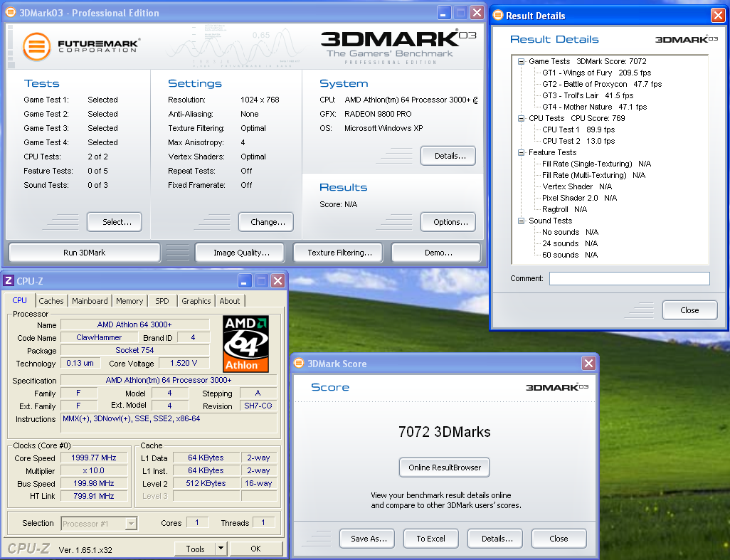This screenshot has width=730, height=560.
Task: Select CPU Test 1 result row
Action: click(x=578, y=130)
